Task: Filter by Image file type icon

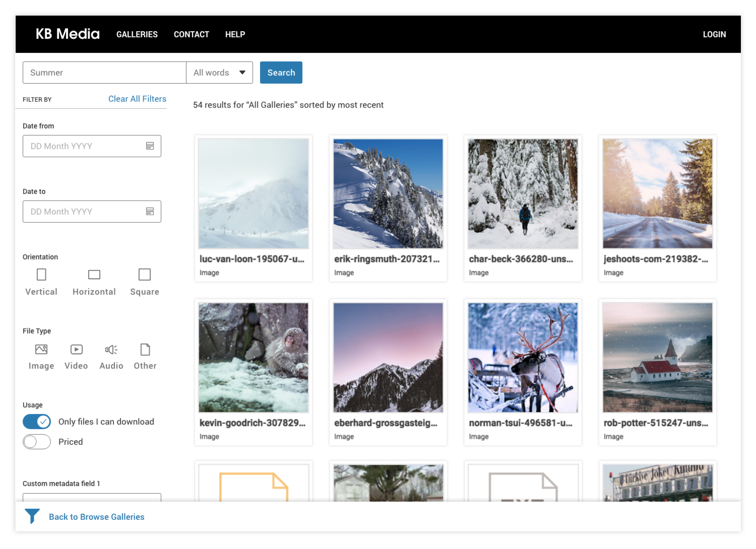Action: (x=41, y=350)
